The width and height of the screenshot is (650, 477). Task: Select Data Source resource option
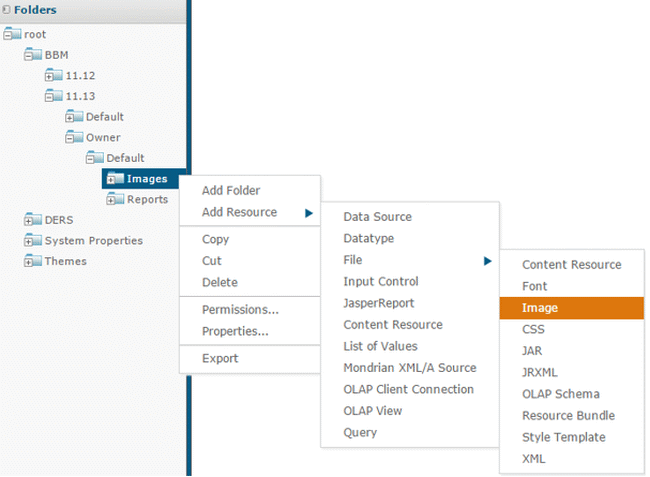coord(377,216)
